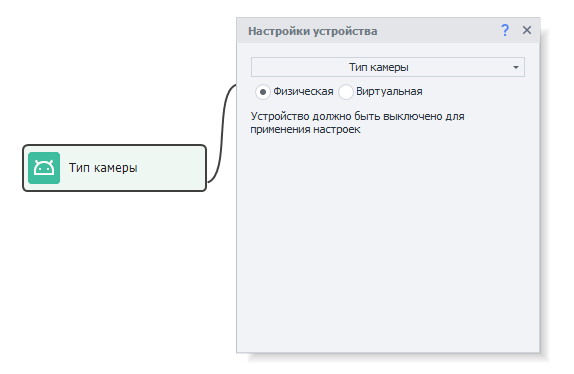Expand the Тип камеры dropdown arrow
574x374 pixels.
[516, 67]
